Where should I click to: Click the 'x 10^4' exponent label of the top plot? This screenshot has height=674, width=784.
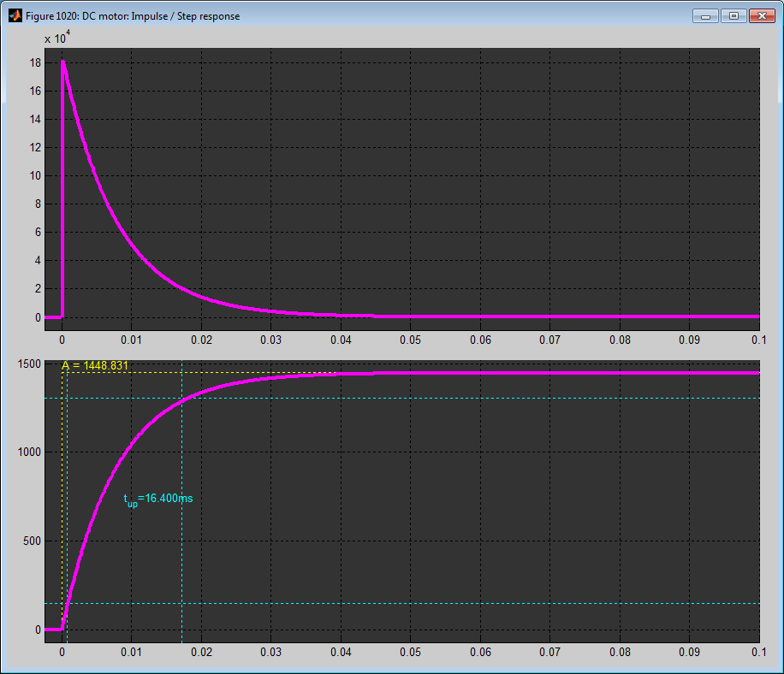coord(57,38)
